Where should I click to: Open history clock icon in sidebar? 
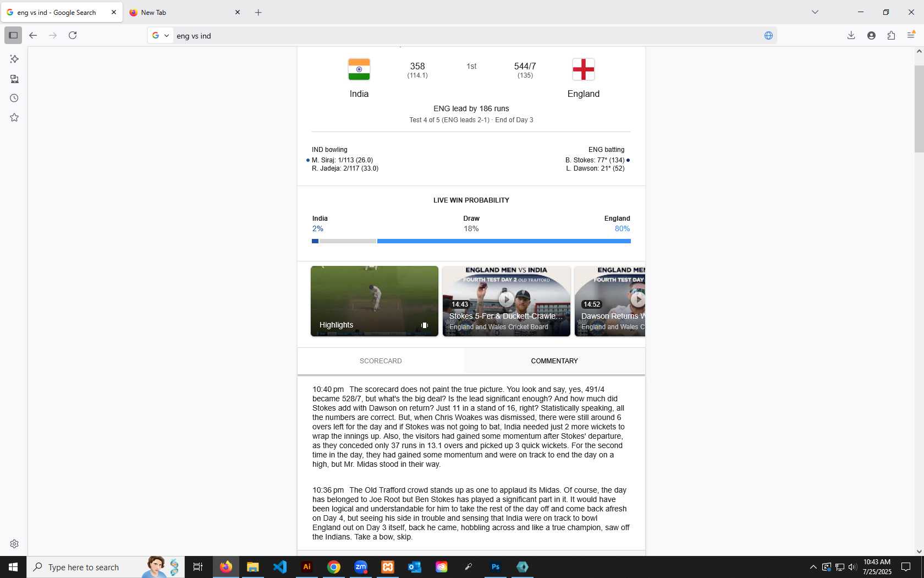pos(14,98)
